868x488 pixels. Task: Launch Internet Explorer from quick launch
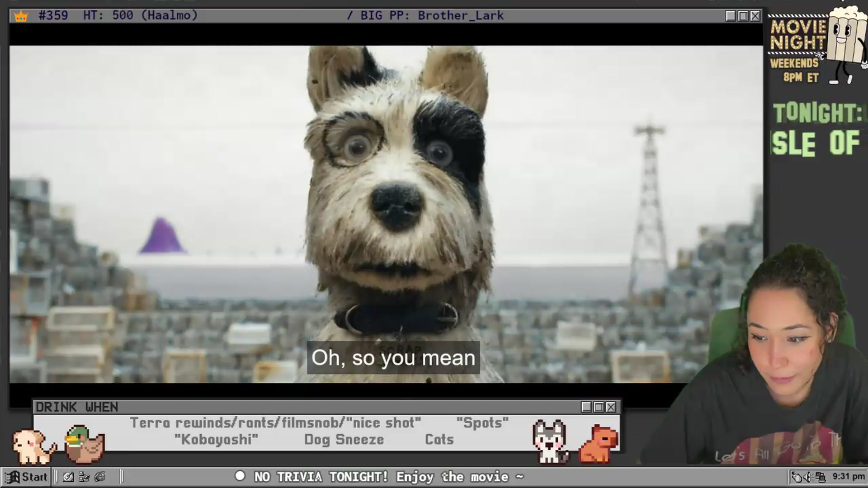(x=100, y=477)
